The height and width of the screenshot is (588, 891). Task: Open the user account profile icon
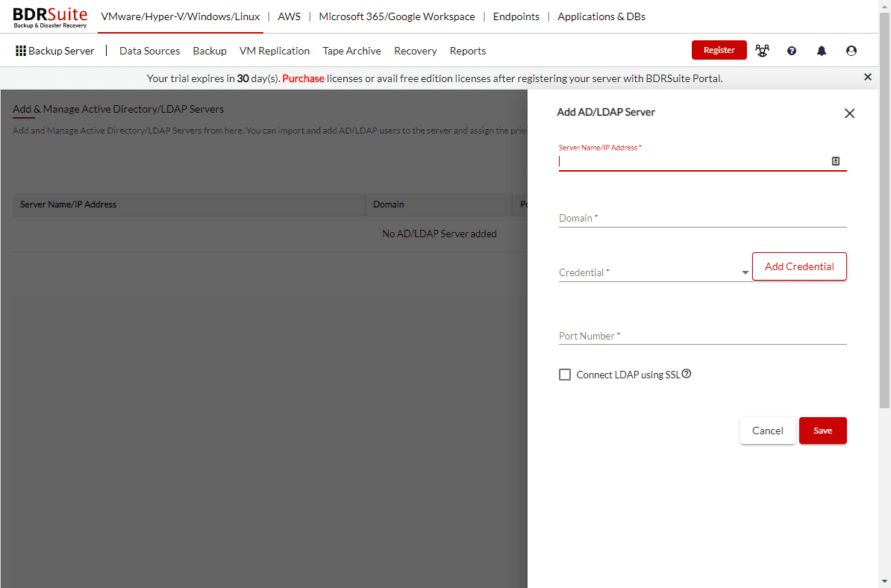[851, 51]
